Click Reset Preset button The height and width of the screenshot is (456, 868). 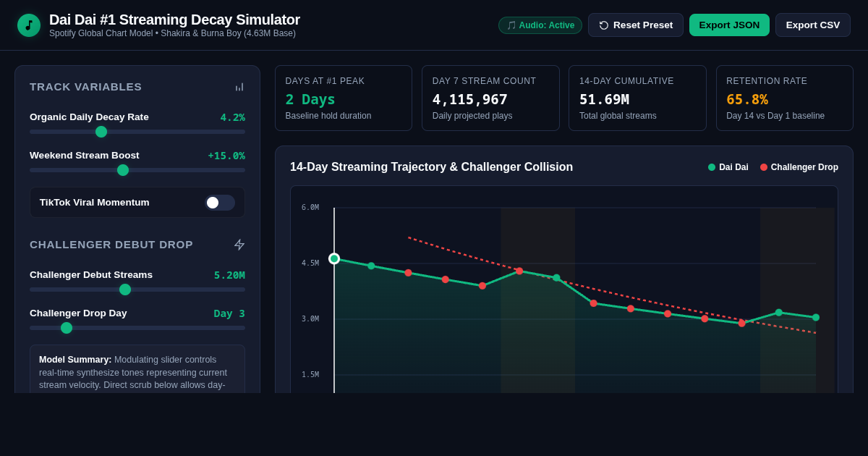tap(636, 25)
